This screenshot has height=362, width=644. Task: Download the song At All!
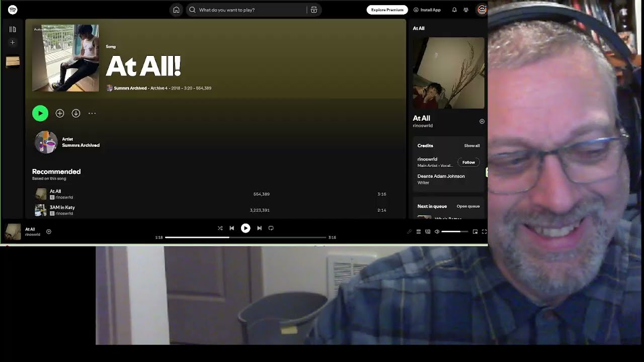tap(76, 113)
